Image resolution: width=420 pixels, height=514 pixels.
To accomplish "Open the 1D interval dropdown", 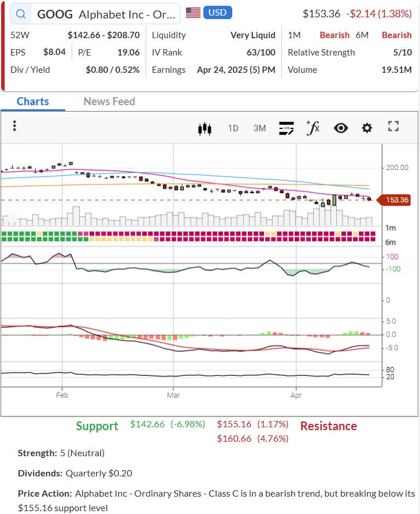I will point(233,128).
